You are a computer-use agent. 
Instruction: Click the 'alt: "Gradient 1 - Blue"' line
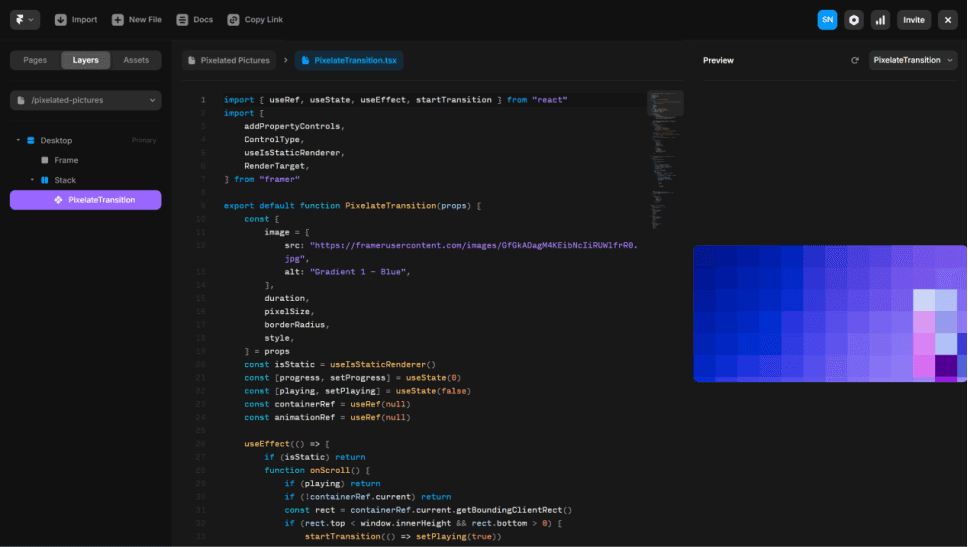347,272
